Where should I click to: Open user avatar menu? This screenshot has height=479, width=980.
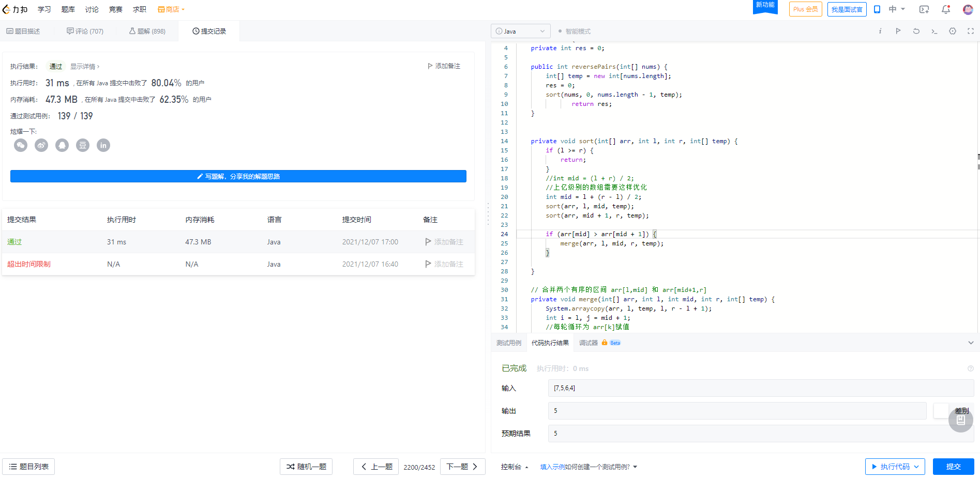[968, 9]
